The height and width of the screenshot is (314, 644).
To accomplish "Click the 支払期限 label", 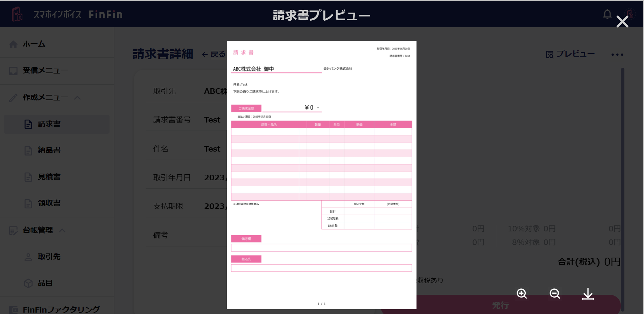I will point(168,207).
